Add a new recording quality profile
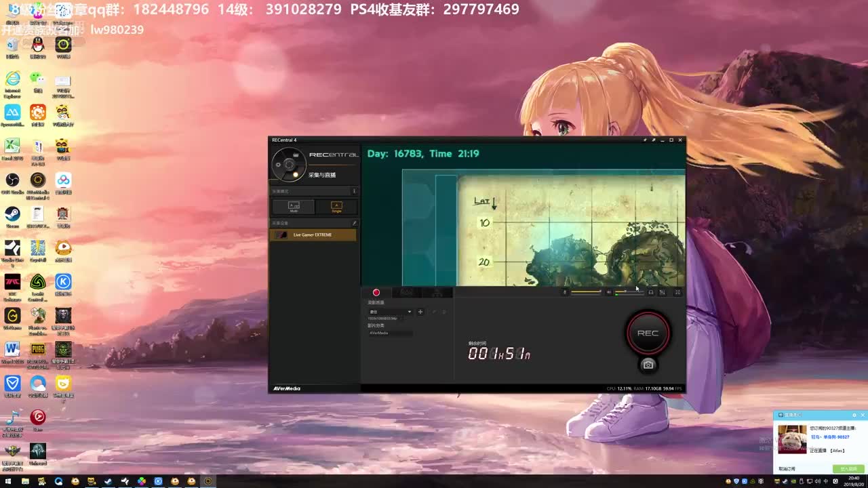This screenshot has height=488, width=868. 420,312
